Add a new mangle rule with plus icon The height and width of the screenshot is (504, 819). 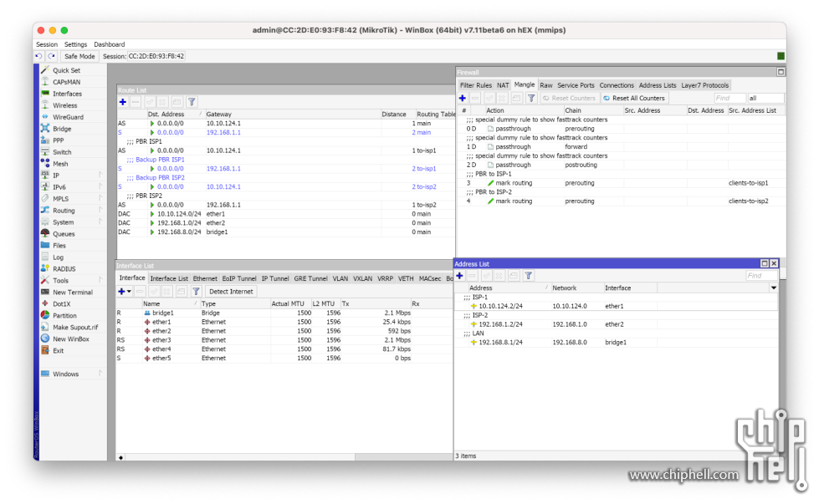463,98
